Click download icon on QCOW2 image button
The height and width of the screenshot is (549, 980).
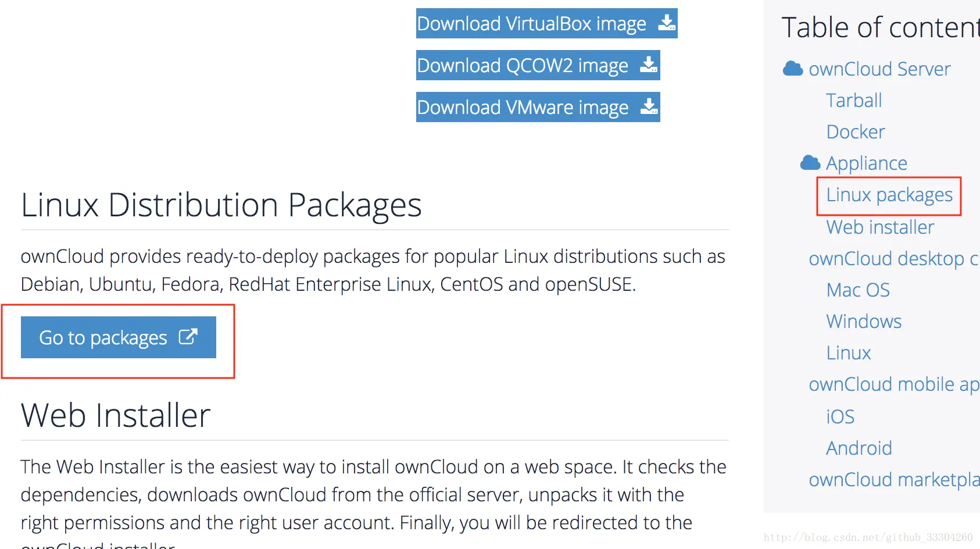649,65
